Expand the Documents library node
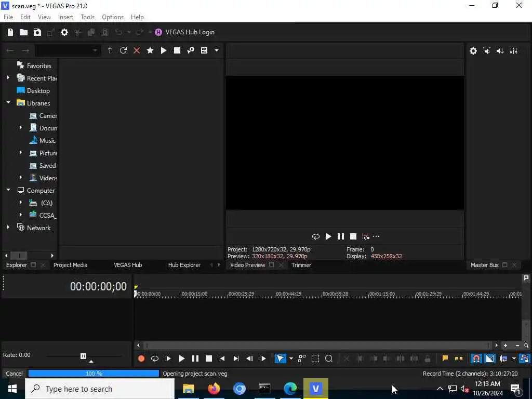 21,128
